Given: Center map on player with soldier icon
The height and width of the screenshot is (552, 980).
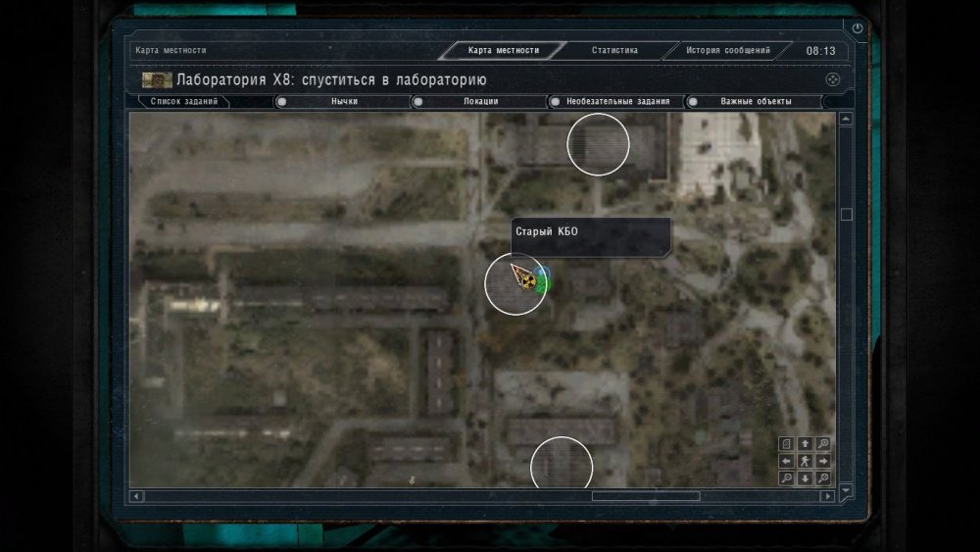Looking at the screenshot, I should [805, 461].
